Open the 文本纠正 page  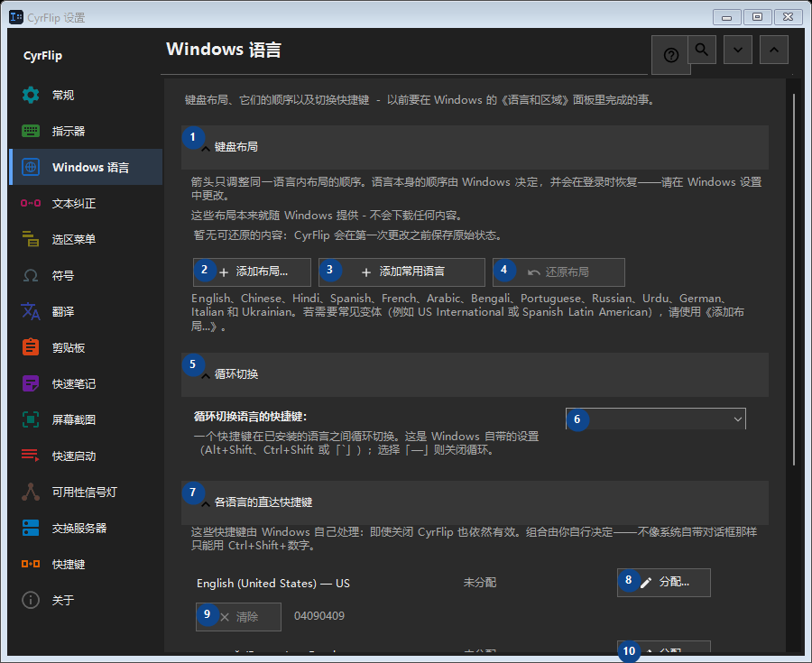pyautogui.click(x=86, y=203)
